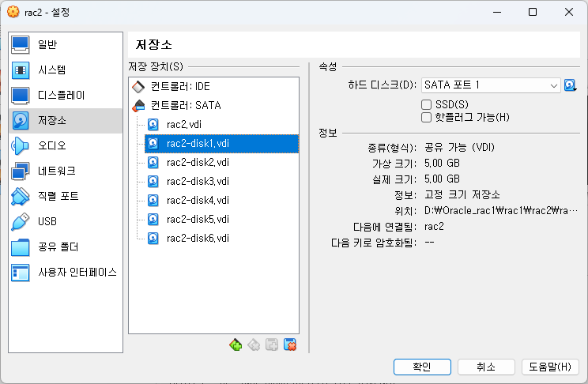Click the SATA controller icon
Image resolution: width=588 pixels, height=384 pixels.
[x=138, y=106]
